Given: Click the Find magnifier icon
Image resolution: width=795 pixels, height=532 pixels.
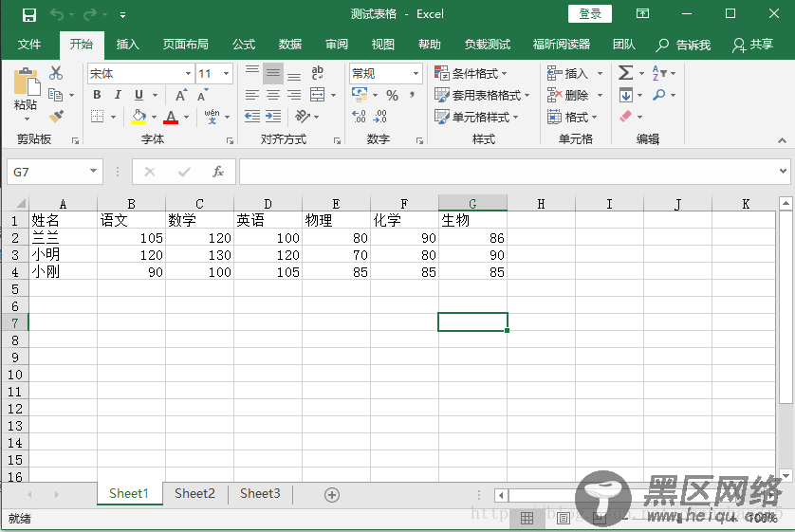Looking at the screenshot, I should coord(658,95).
